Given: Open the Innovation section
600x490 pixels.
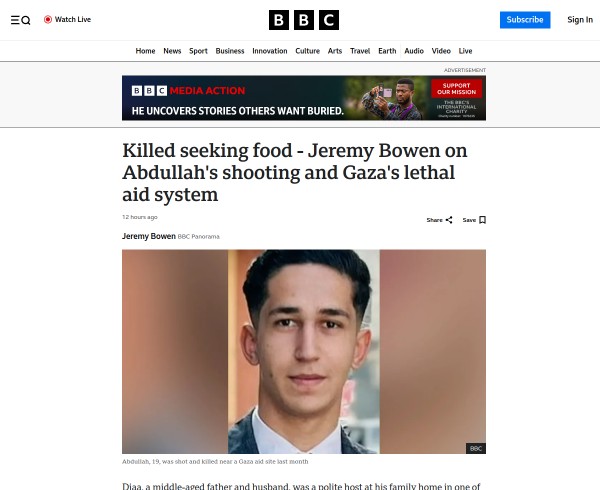Looking at the screenshot, I should point(270,51).
